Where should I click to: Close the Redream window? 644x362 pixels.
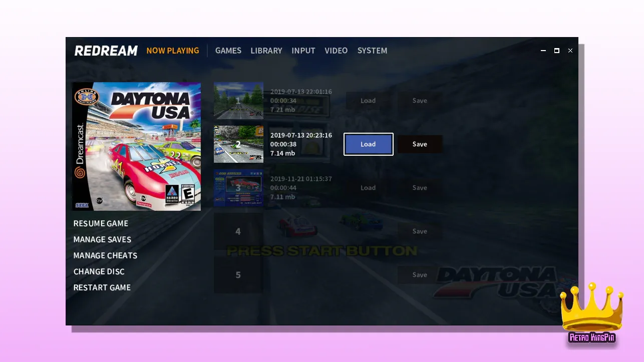570,51
